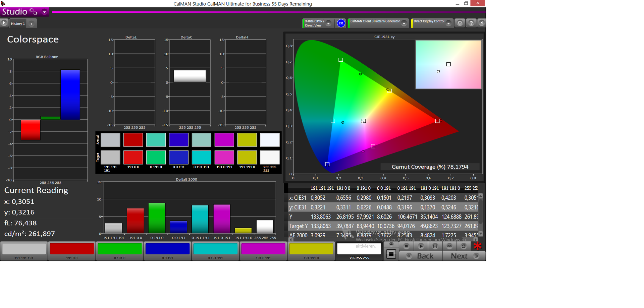Click the cd/m²: 261,897 reading
Screen dimensions: 644x308
pos(30,234)
